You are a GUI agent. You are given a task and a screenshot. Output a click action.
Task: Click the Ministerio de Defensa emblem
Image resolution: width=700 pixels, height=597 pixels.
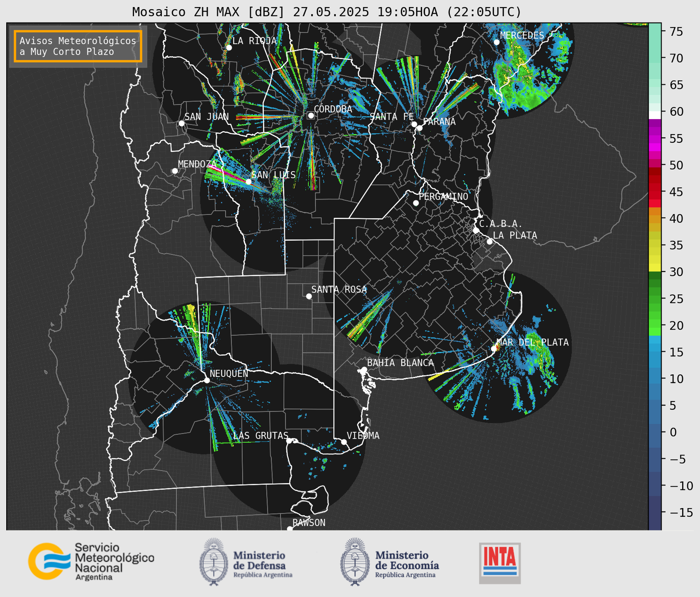tap(214, 562)
